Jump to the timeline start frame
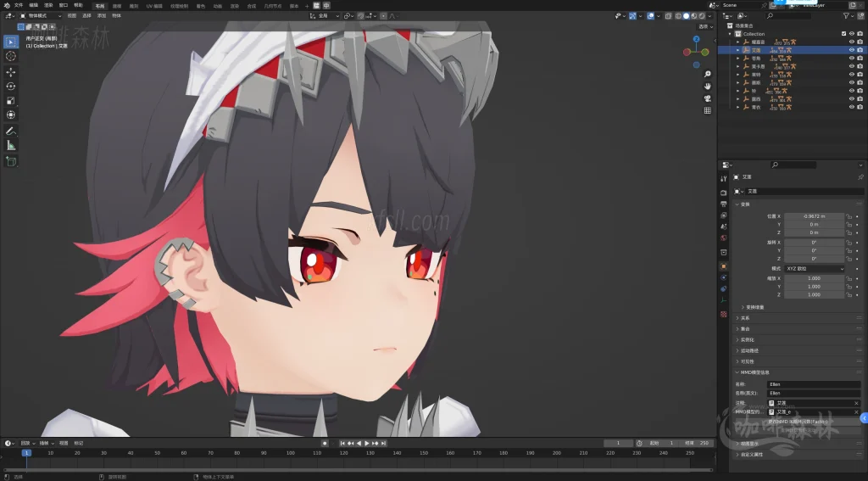The image size is (868, 481). [x=342, y=444]
